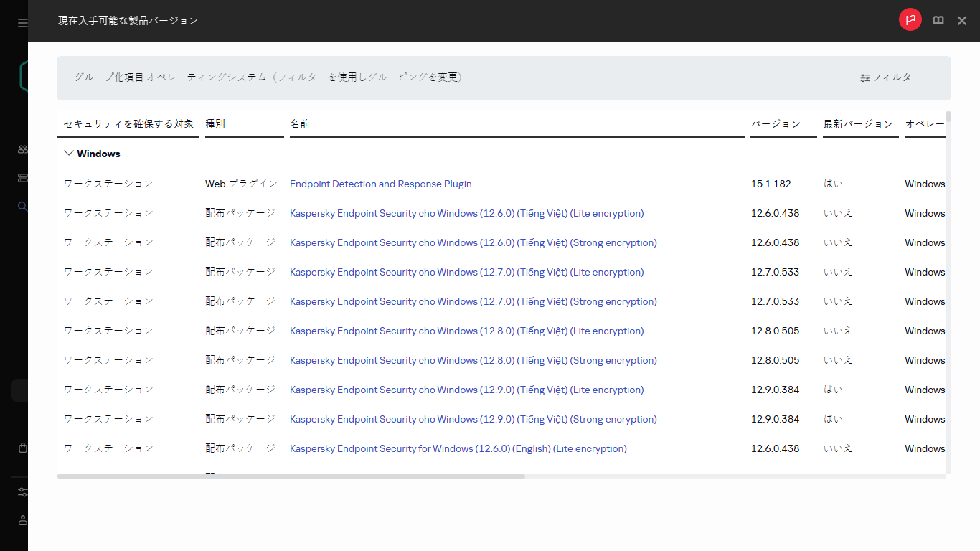Open Endpoint Detection and Response Plugin link
980x551 pixels.
[x=380, y=184]
